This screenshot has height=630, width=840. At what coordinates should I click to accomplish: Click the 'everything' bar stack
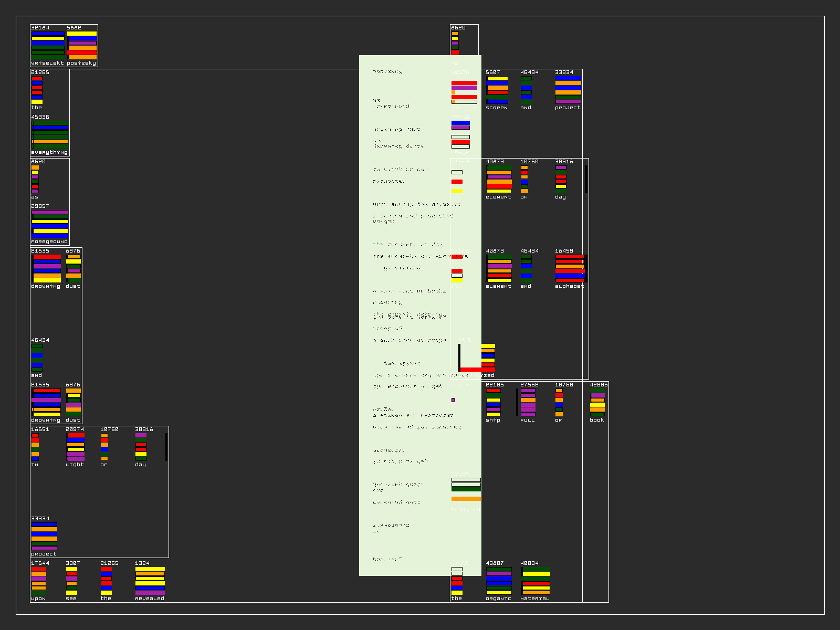[x=50, y=134]
